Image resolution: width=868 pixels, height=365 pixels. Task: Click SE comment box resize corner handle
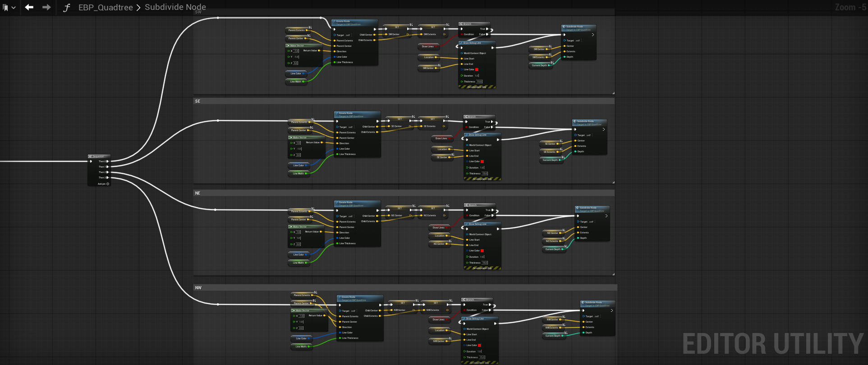click(x=613, y=182)
